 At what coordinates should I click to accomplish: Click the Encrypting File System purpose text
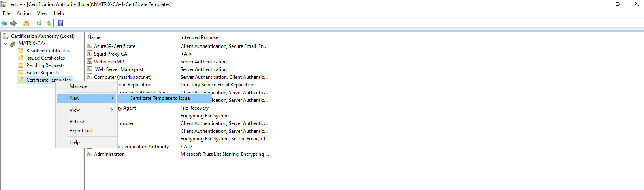tap(205, 116)
